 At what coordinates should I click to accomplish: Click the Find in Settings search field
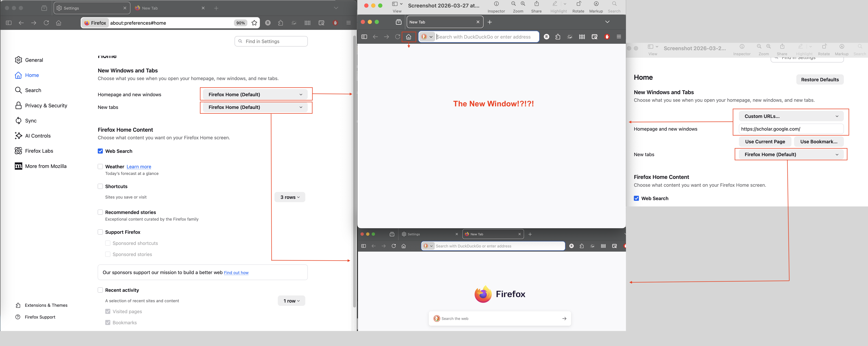[271, 41]
